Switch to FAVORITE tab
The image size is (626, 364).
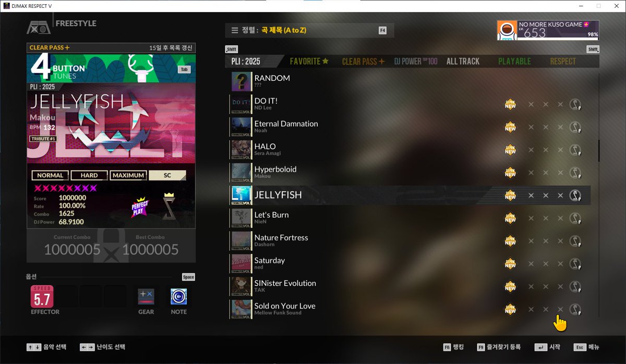309,61
